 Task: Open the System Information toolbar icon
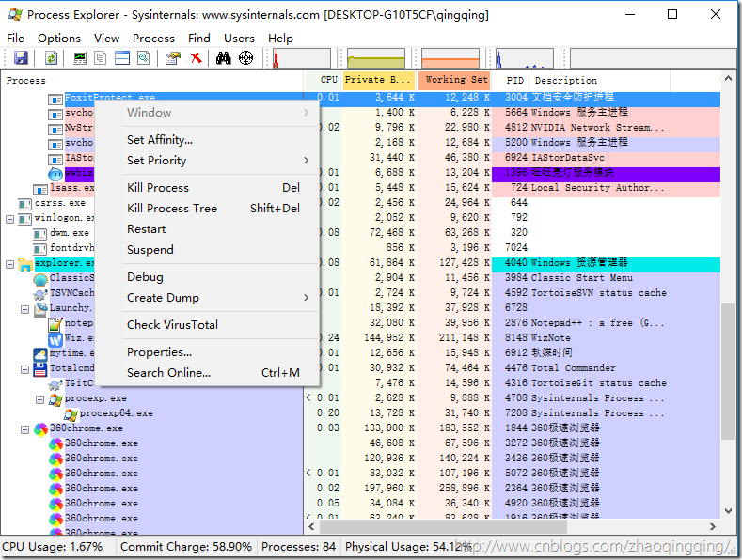point(80,58)
